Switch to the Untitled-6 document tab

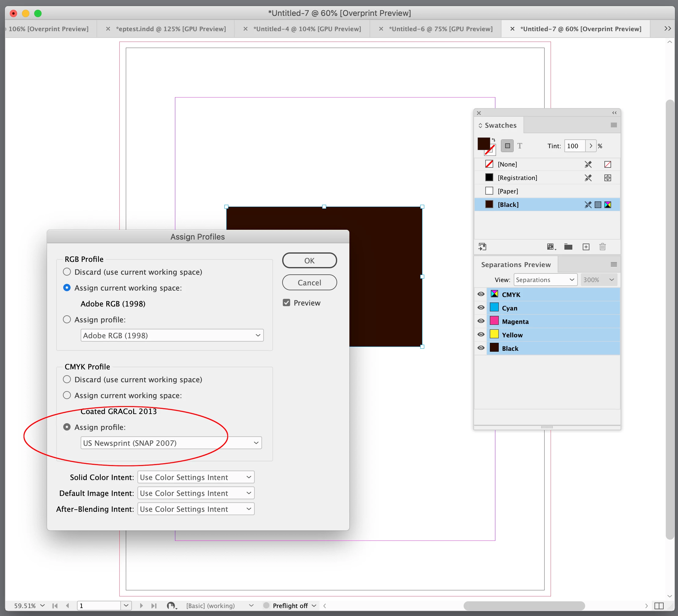pos(441,29)
